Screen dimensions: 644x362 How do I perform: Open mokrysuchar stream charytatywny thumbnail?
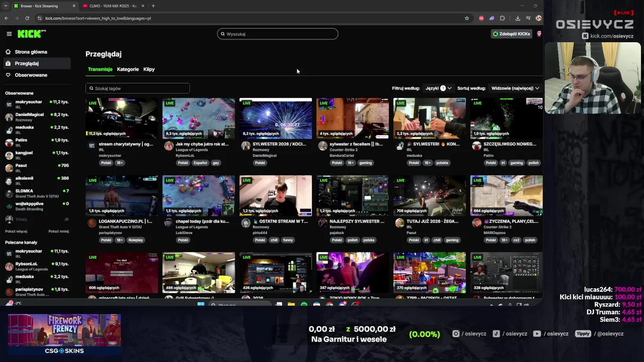click(122, 118)
